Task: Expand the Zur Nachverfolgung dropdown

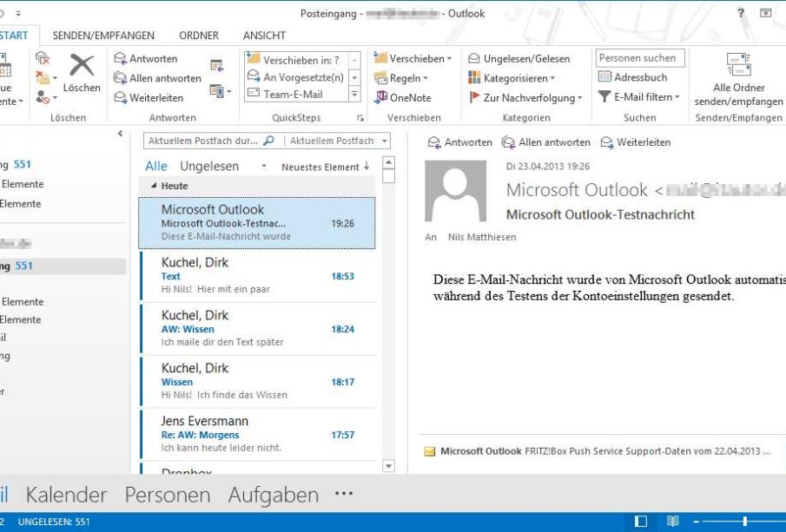Action: point(525,97)
